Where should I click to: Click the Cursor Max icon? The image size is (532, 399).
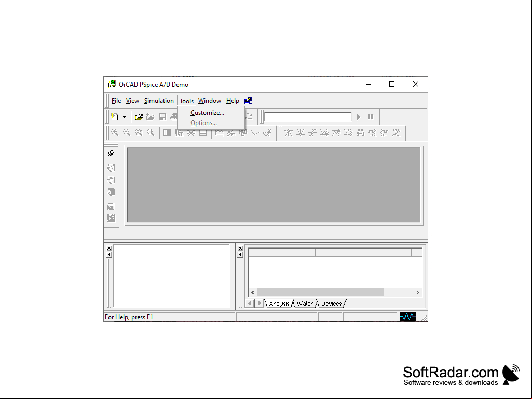336,133
